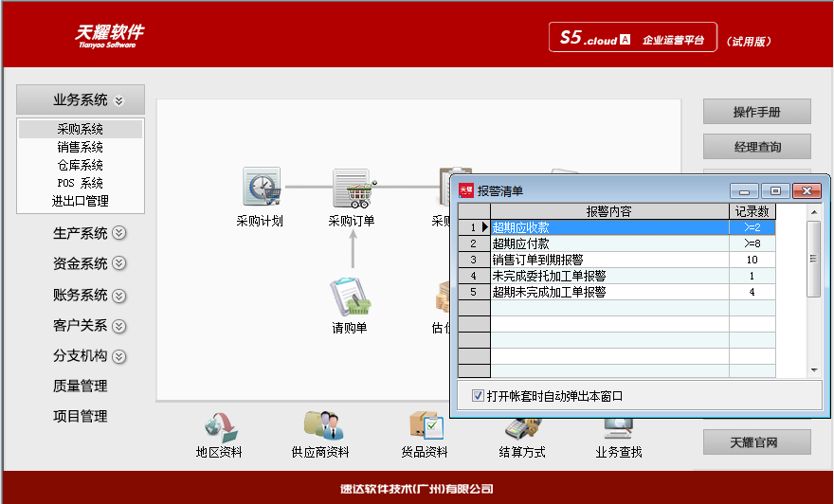The width and height of the screenshot is (834, 504).
Task: Click the 天耀软件 logo in header
Action: [110, 36]
